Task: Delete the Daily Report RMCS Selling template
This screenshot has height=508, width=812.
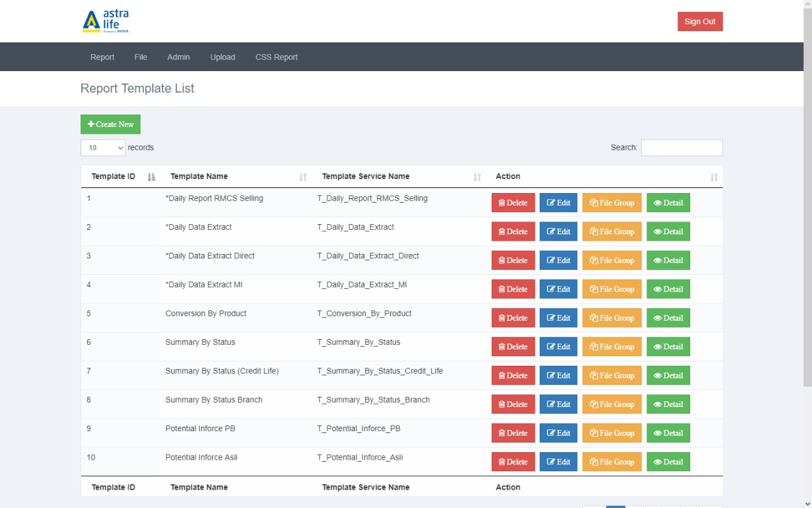Action: [513, 203]
